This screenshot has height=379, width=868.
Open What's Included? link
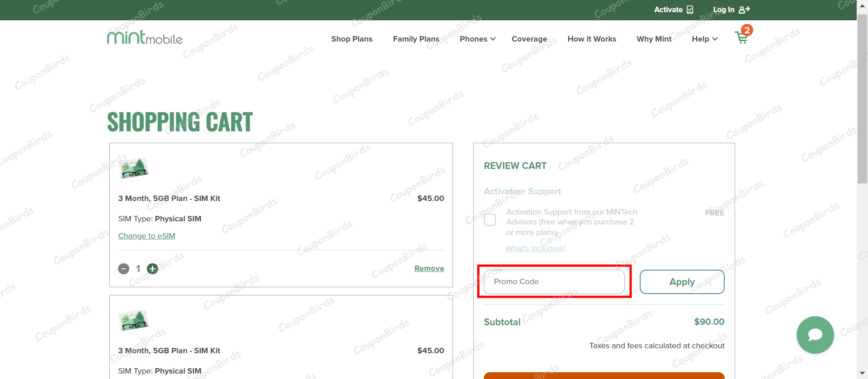(x=535, y=248)
